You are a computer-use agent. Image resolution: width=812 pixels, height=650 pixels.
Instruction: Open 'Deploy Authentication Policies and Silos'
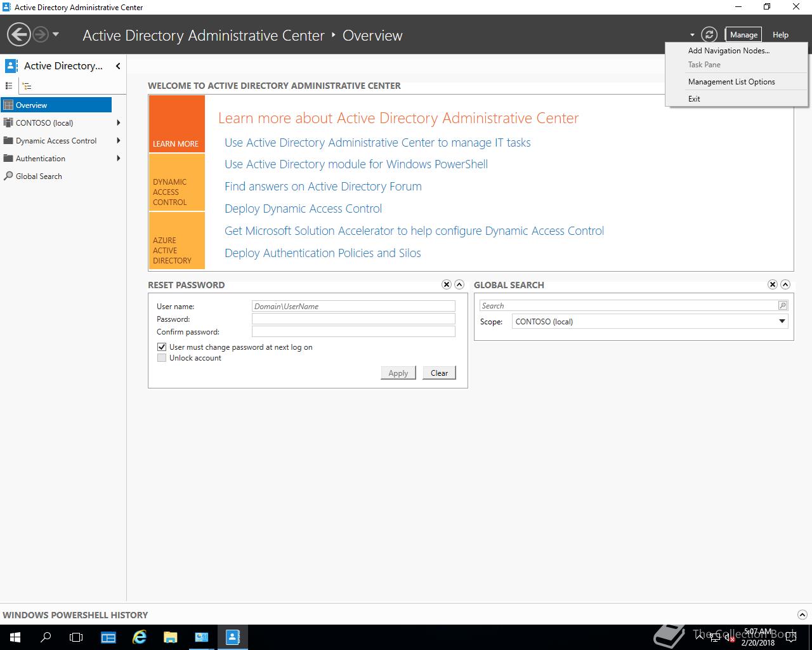323,253
